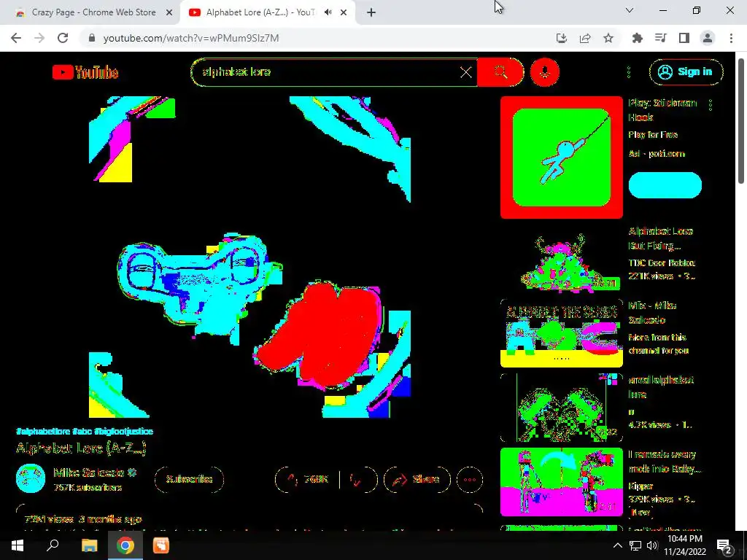Image resolution: width=747 pixels, height=560 pixels.
Task: Dislike the video with thumbs down button
Action: (x=357, y=480)
